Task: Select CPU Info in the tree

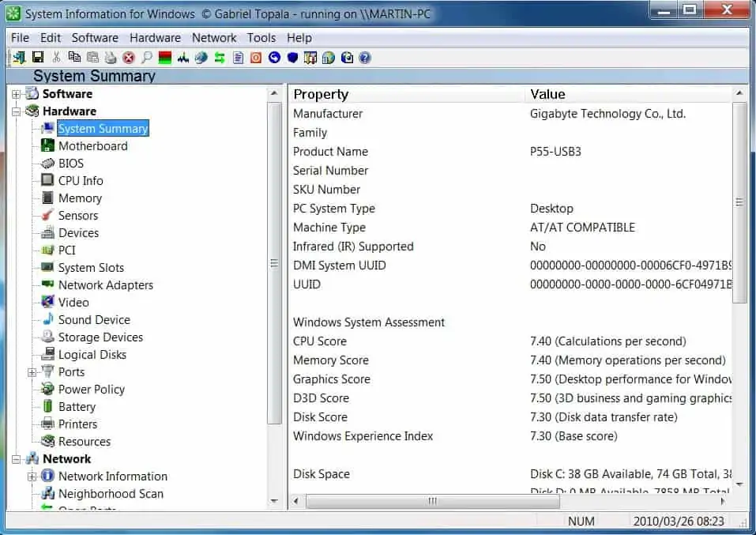Action: pos(81,181)
